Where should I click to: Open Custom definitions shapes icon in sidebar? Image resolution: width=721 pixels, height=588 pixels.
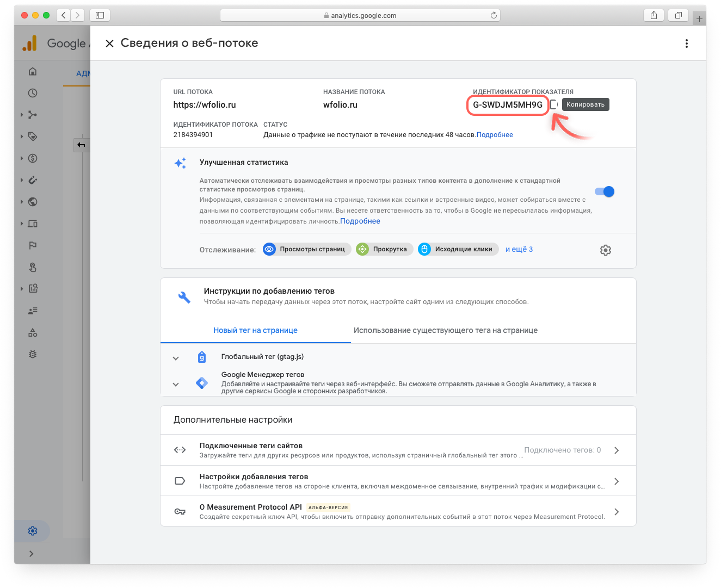coord(33,332)
